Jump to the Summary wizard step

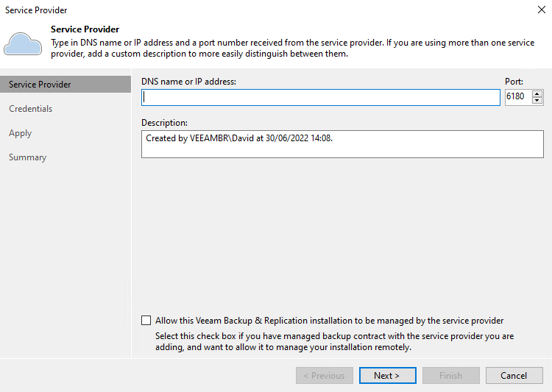pos(28,157)
